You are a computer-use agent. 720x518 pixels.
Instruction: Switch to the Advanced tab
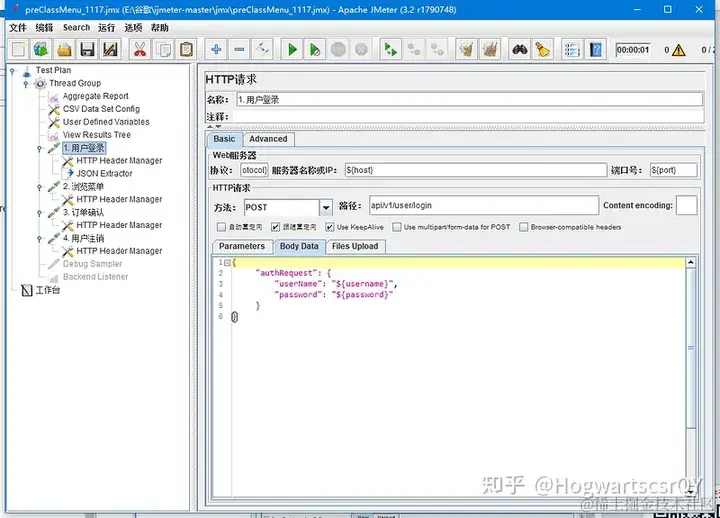[x=269, y=139]
